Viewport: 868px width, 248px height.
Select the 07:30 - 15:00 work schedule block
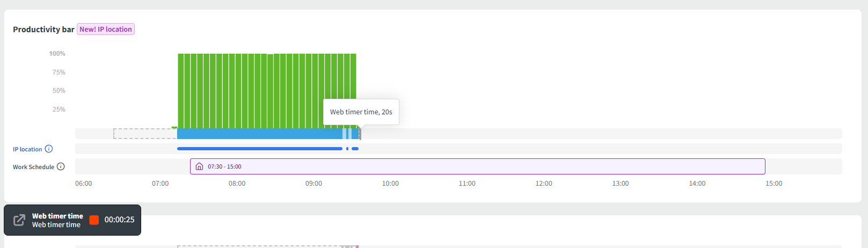pyautogui.click(x=477, y=166)
